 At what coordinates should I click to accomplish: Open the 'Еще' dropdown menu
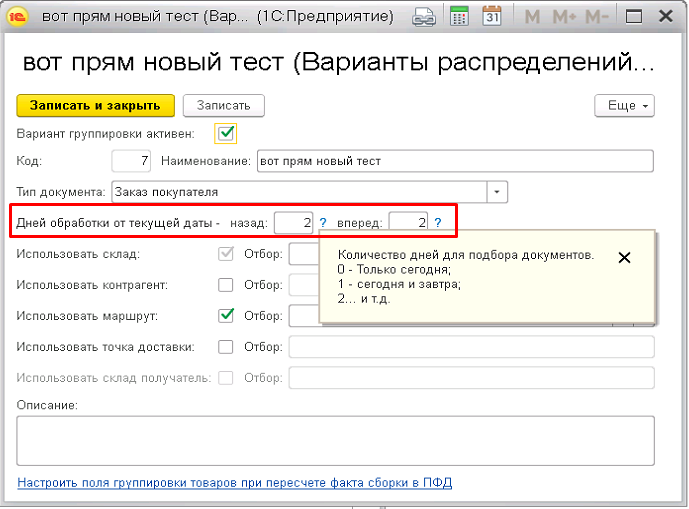[624, 105]
